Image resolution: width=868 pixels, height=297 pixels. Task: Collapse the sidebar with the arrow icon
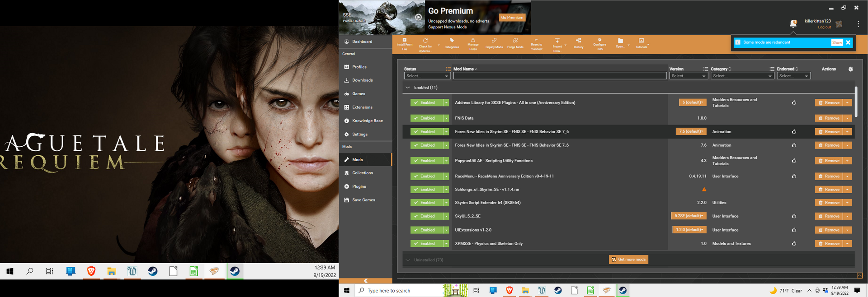click(x=366, y=281)
